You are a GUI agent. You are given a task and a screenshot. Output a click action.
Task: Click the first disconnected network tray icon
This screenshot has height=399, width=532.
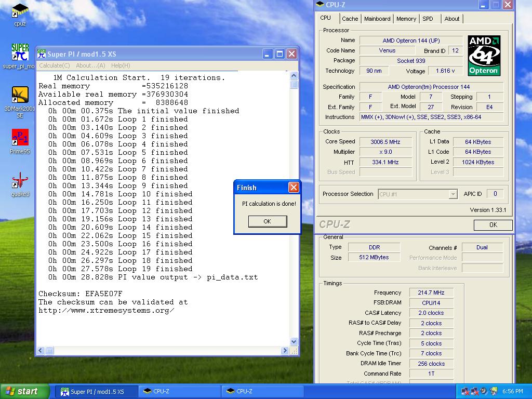click(x=465, y=391)
